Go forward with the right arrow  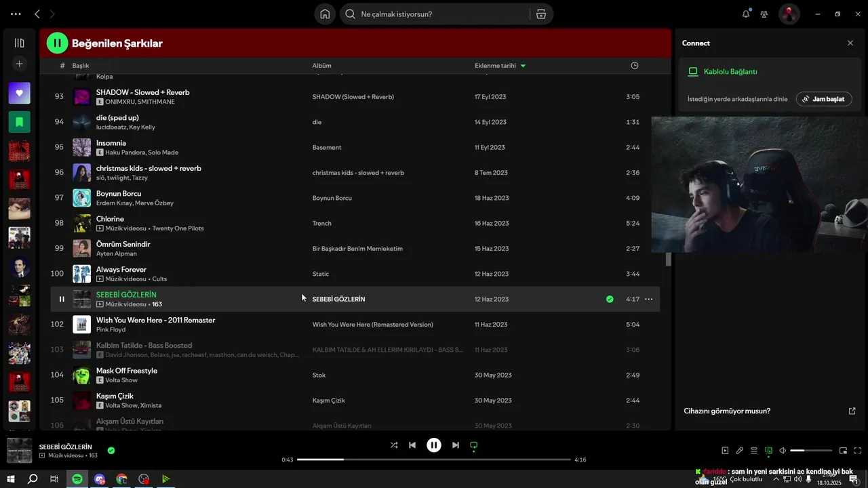tap(52, 14)
